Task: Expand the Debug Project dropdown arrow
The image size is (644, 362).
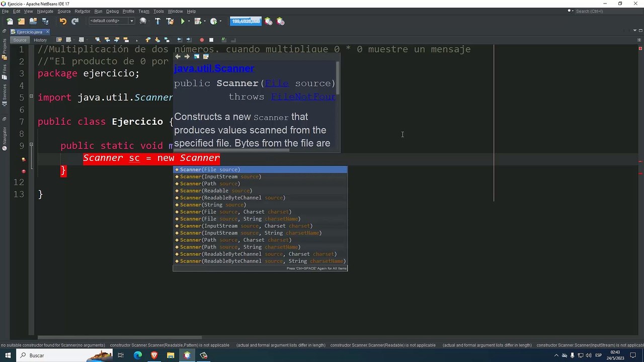Action: (205, 21)
